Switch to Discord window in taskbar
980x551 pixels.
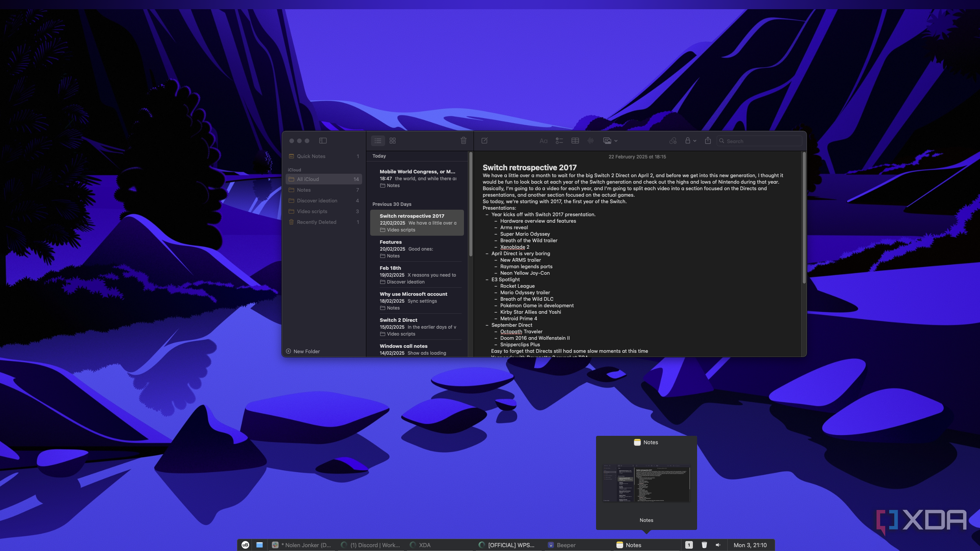coord(371,545)
